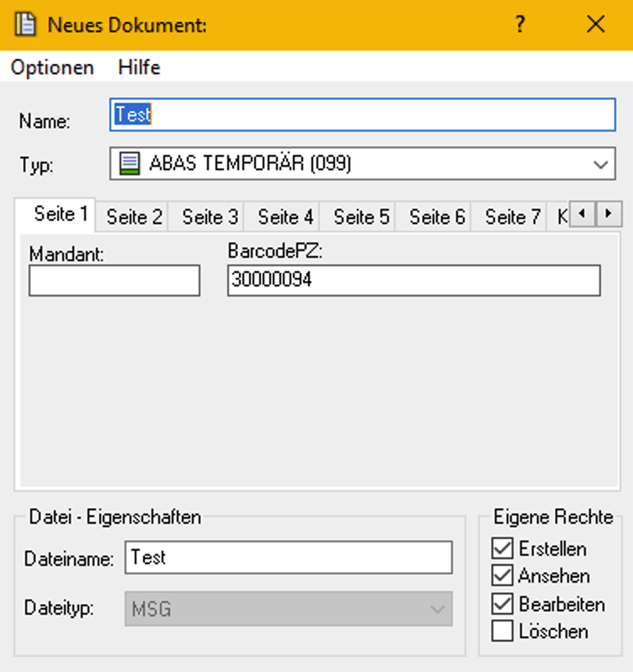Image resolution: width=633 pixels, height=672 pixels.
Task: Disable the Bearbeiten checkbox
Action: tap(503, 604)
